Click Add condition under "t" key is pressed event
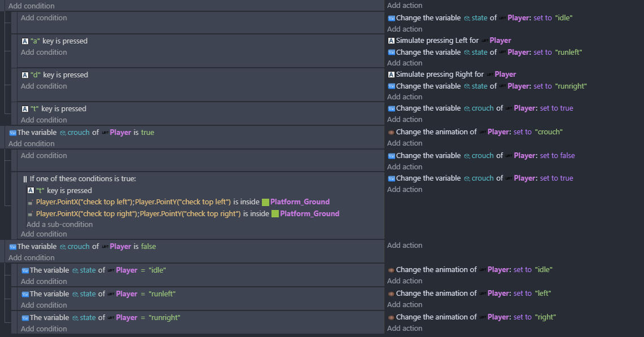 click(43, 120)
